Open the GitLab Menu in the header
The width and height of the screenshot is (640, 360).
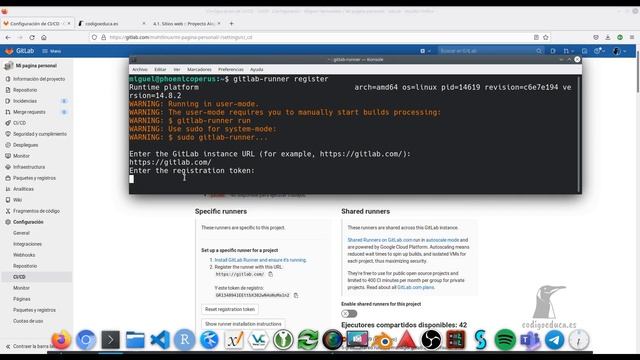click(x=52, y=51)
